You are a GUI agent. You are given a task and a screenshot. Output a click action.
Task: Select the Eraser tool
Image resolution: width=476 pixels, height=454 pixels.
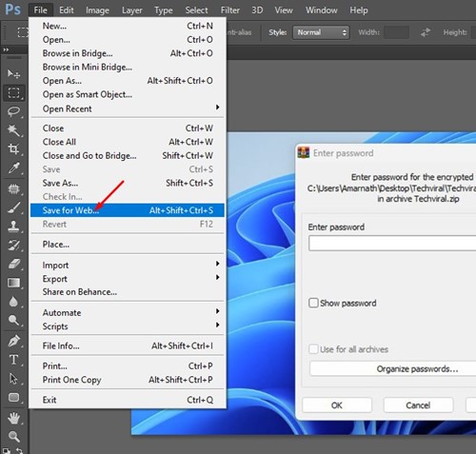pos(13,264)
